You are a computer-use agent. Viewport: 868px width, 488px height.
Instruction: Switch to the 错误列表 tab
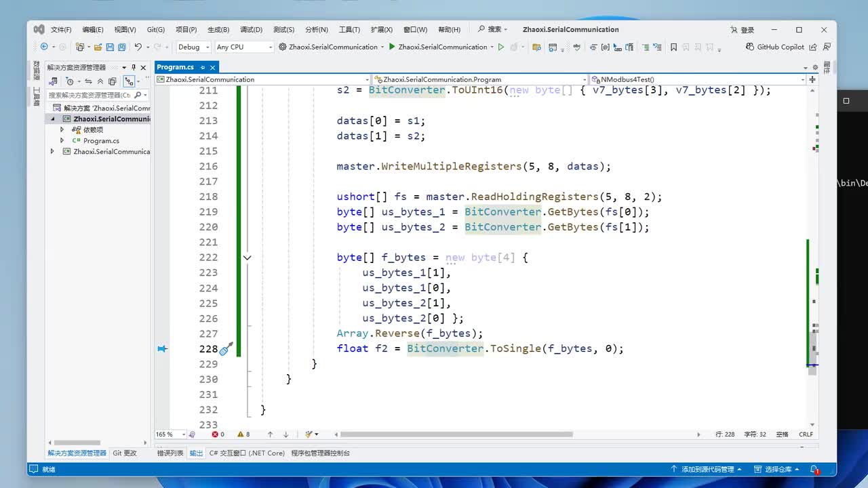[x=170, y=453]
